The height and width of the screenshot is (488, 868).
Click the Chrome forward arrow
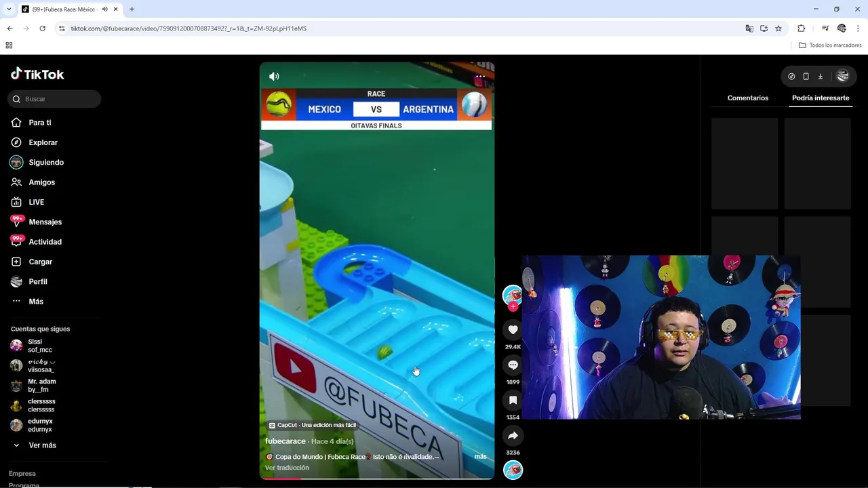point(26,28)
